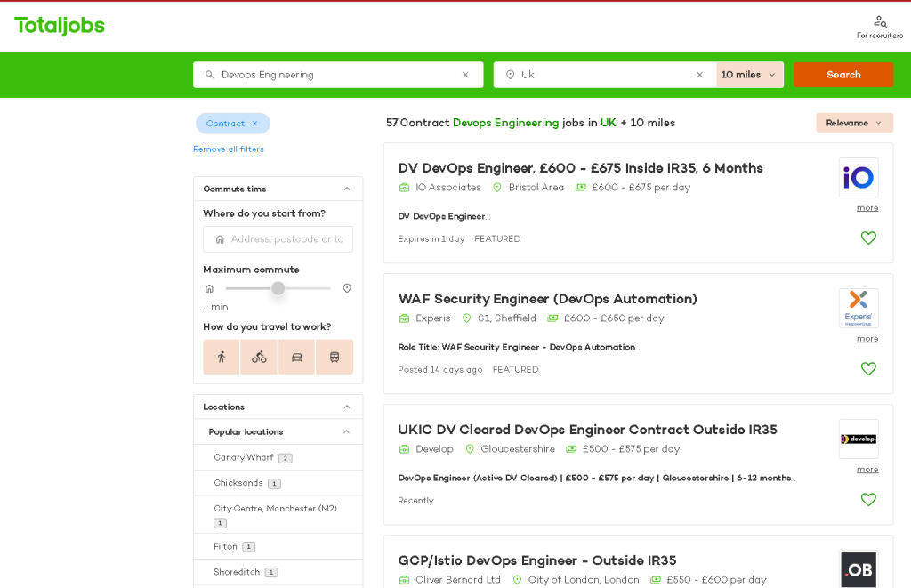Click the home icon left of commute slider
This screenshot has height=588, width=911.
click(210, 289)
